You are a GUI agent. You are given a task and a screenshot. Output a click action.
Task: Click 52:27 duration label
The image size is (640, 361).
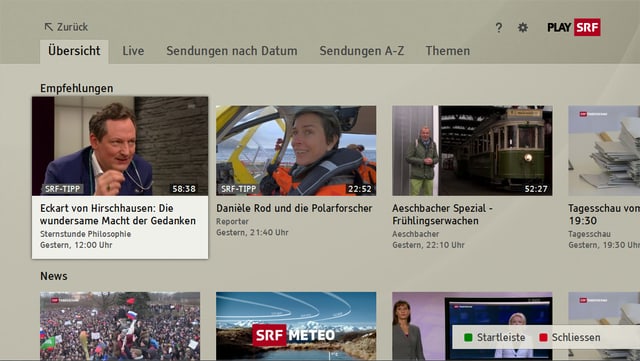[x=536, y=189]
